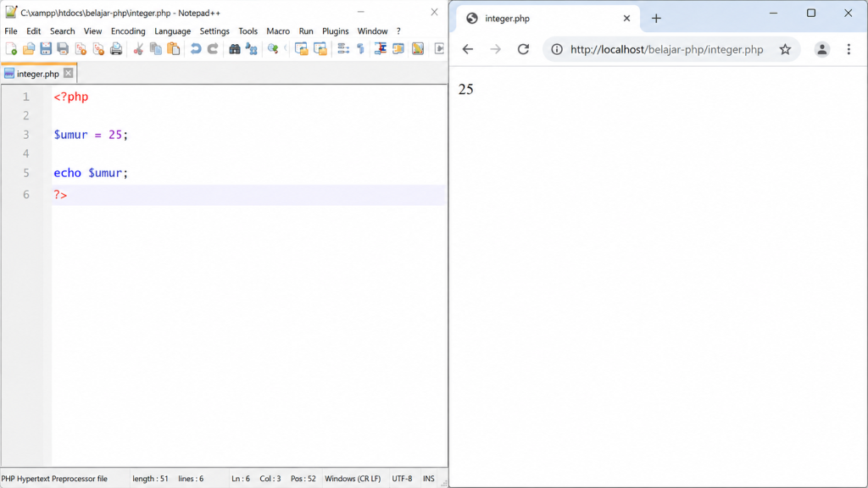Click Synchronize Vertical Scrolling icon
868x488 pixels.
pos(302,49)
